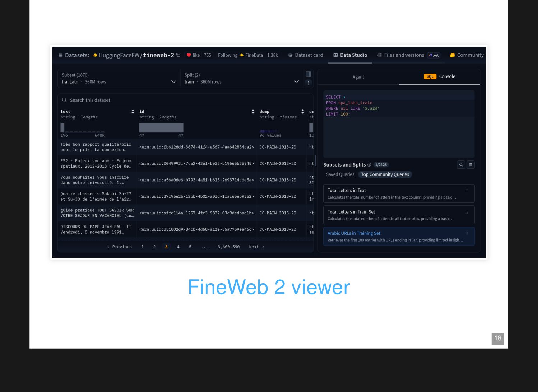Expand the Split train dropdown
538x392 pixels.
(242, 79)
